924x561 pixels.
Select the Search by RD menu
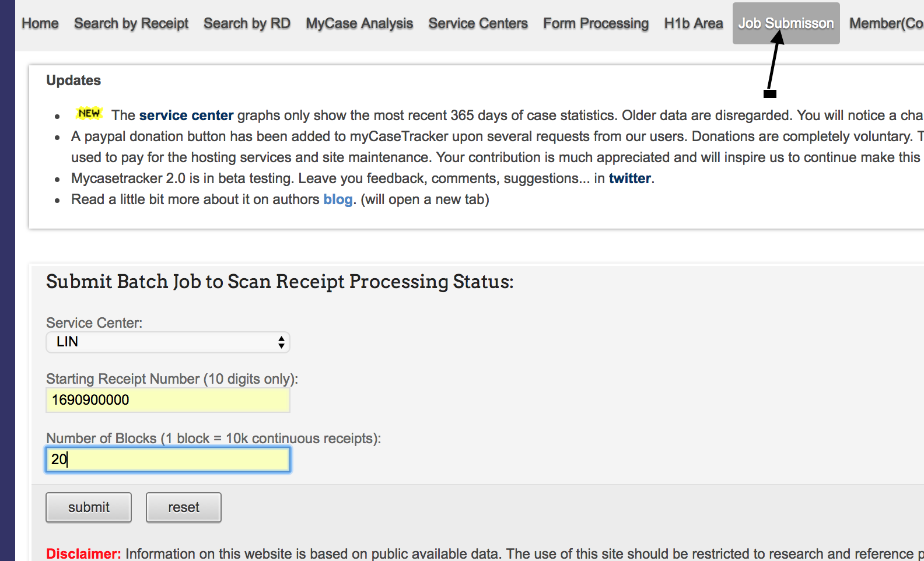(247, 23)
